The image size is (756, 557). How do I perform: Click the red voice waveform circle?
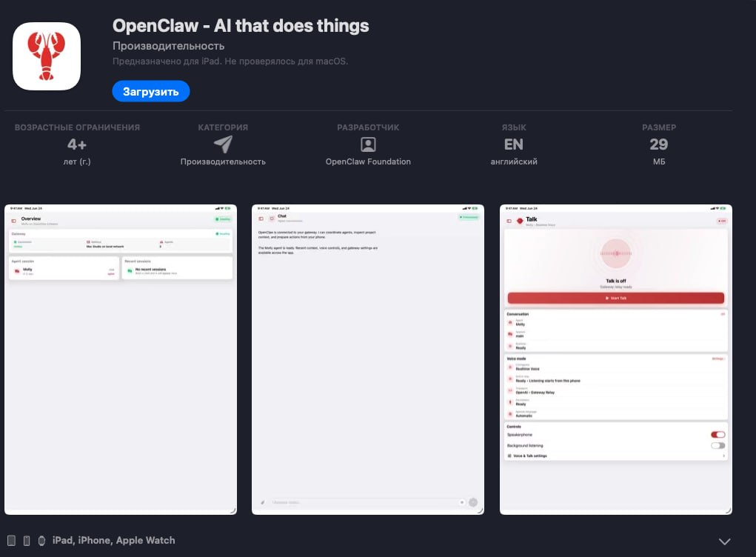[x=616, y=253]
